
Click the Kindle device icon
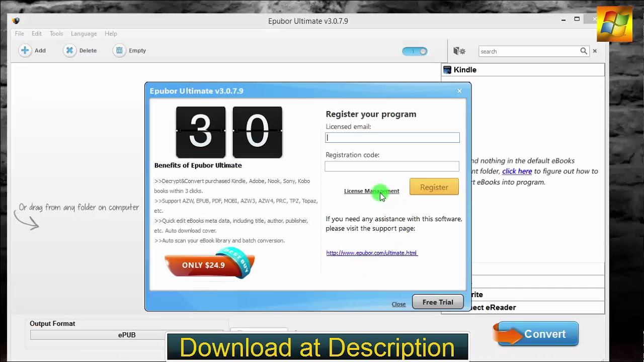[447, 70]
